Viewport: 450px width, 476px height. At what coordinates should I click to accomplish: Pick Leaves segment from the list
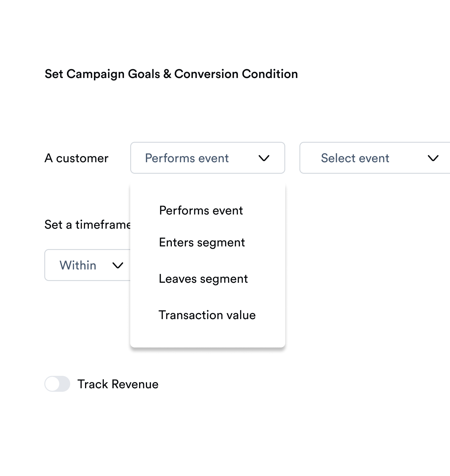pyautogui.click(x=203, y=279)
